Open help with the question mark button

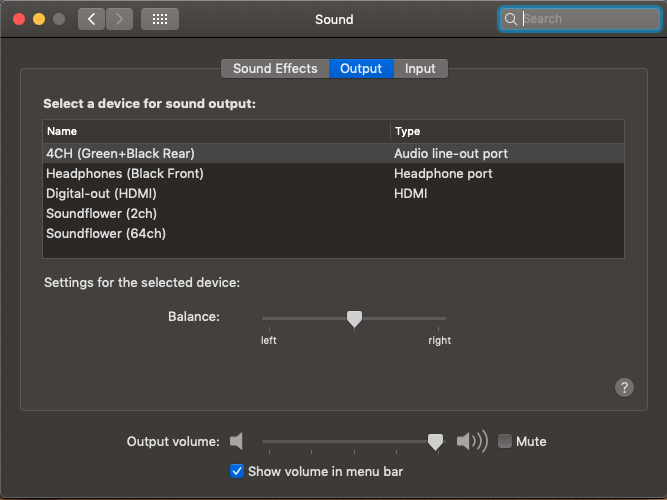point(624,387)
